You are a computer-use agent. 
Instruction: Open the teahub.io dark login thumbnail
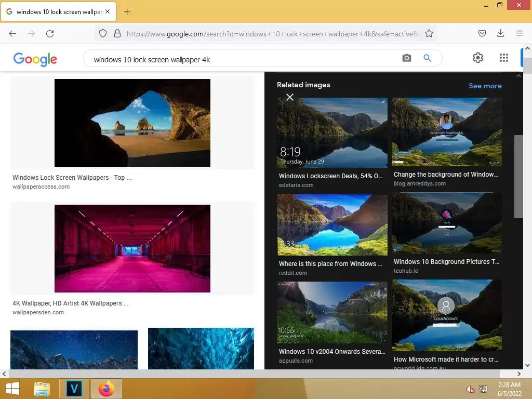(446, 223)
